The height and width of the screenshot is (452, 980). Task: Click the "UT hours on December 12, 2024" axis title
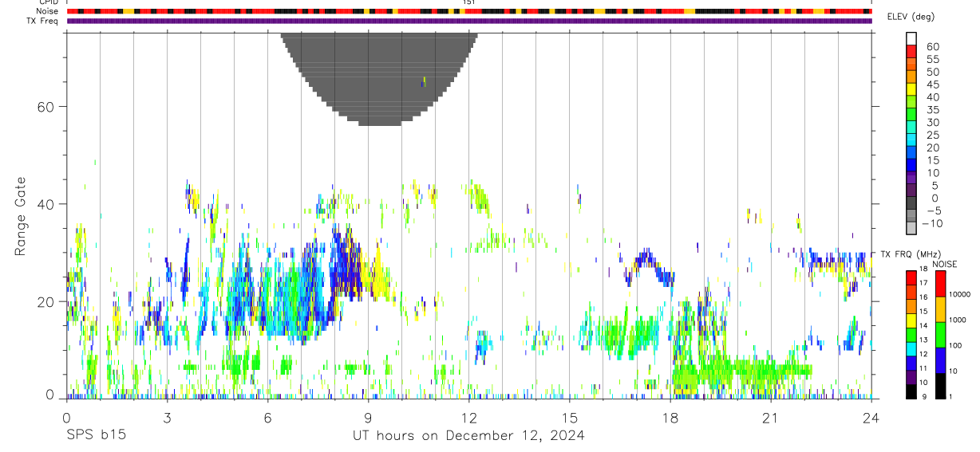(468, 435)
